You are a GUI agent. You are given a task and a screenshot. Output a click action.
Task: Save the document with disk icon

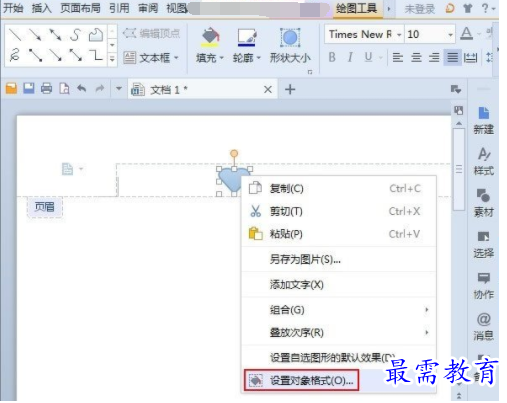point(29,89)
